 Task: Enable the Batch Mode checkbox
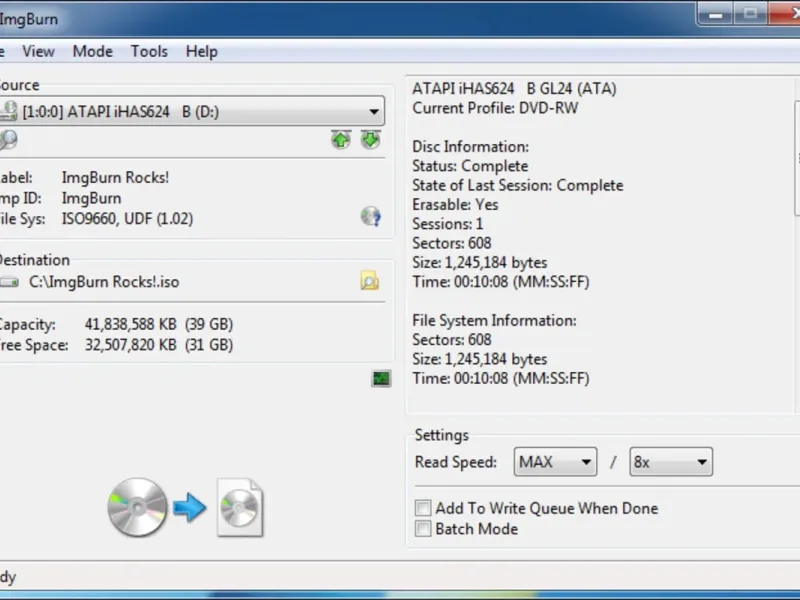423,529
